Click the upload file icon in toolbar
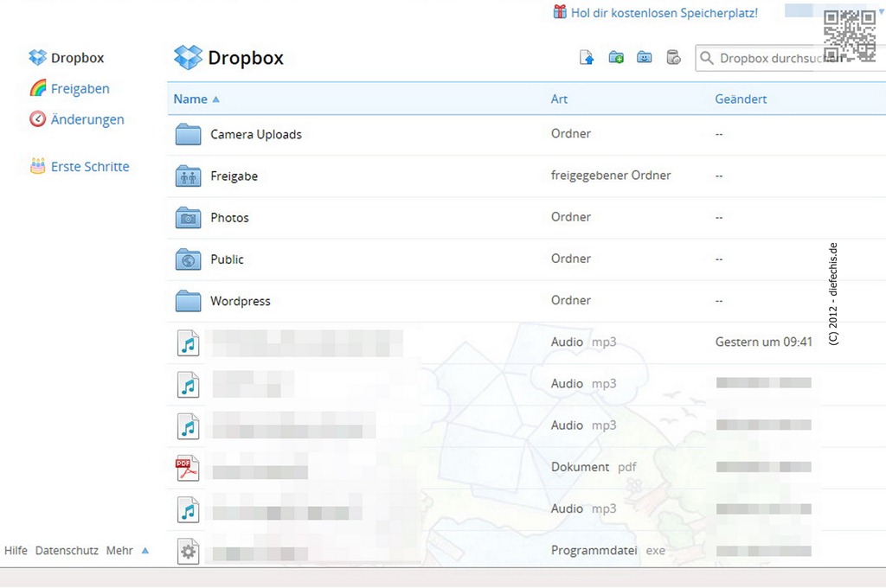 point(587,58)
